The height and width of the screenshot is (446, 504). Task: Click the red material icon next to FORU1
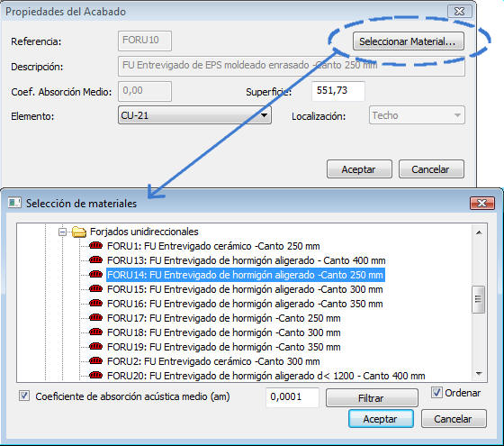coord(95,245)
